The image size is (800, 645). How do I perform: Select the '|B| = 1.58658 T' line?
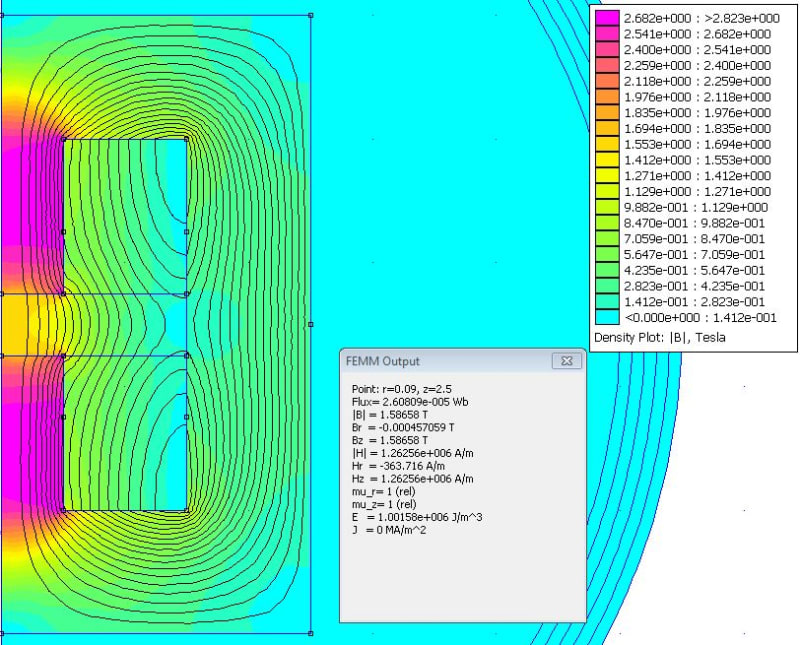click(390, 414)
